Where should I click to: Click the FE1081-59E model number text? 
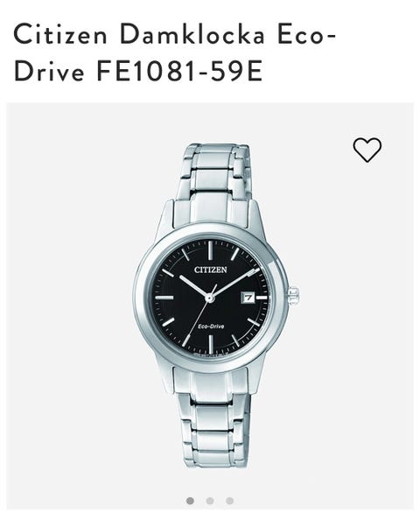click(x=179, y=71)
